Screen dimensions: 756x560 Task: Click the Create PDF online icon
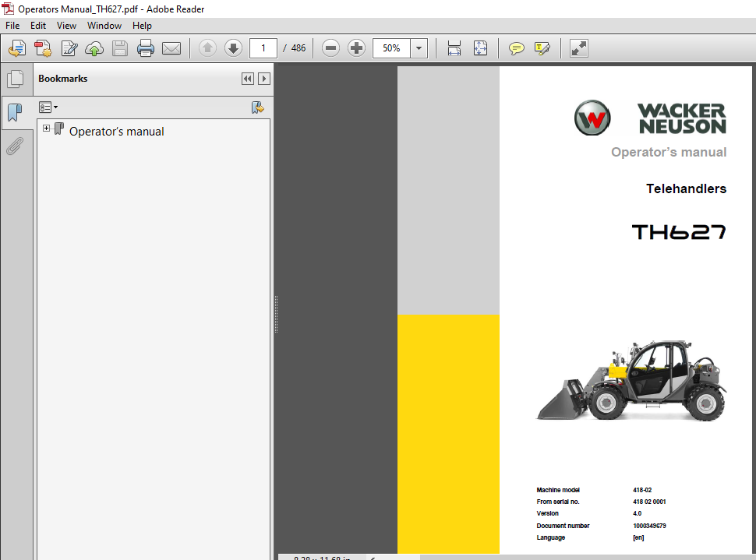coord(17,48)
